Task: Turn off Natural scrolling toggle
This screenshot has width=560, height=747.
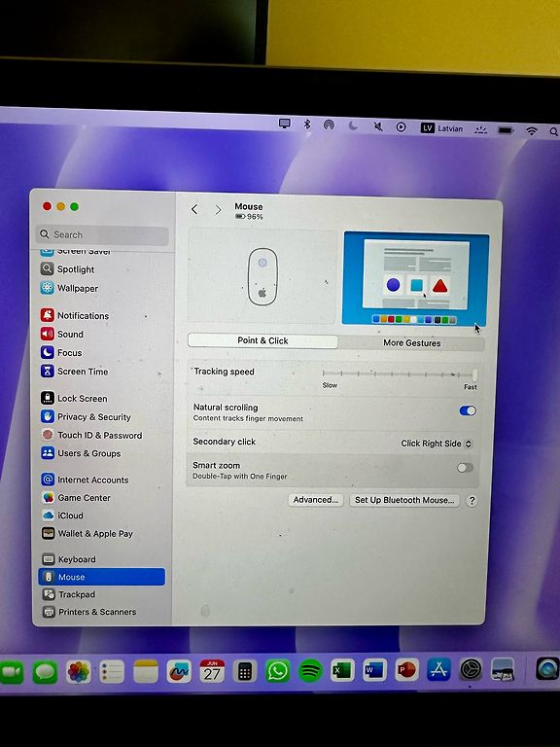Action: 467,410
